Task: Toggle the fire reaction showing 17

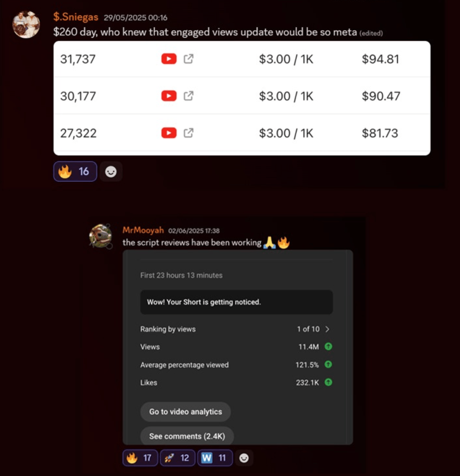Action: click(x=140, y=458)
